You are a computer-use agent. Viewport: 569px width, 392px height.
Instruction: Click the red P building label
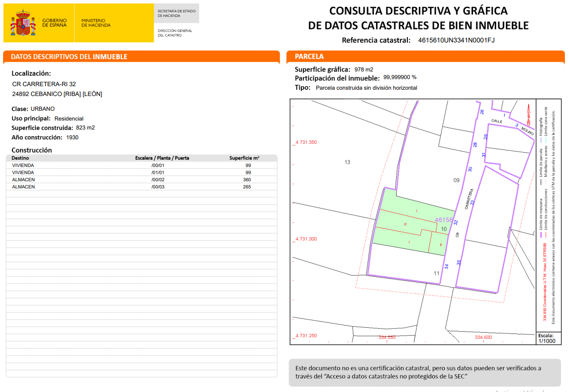pyautogui.click(x=405, y=224)
